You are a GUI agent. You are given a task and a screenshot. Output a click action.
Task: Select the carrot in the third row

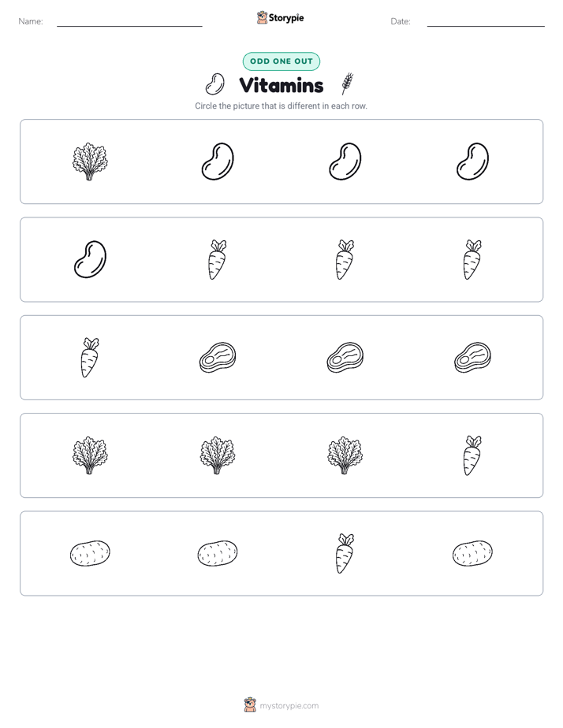point(90,358)
